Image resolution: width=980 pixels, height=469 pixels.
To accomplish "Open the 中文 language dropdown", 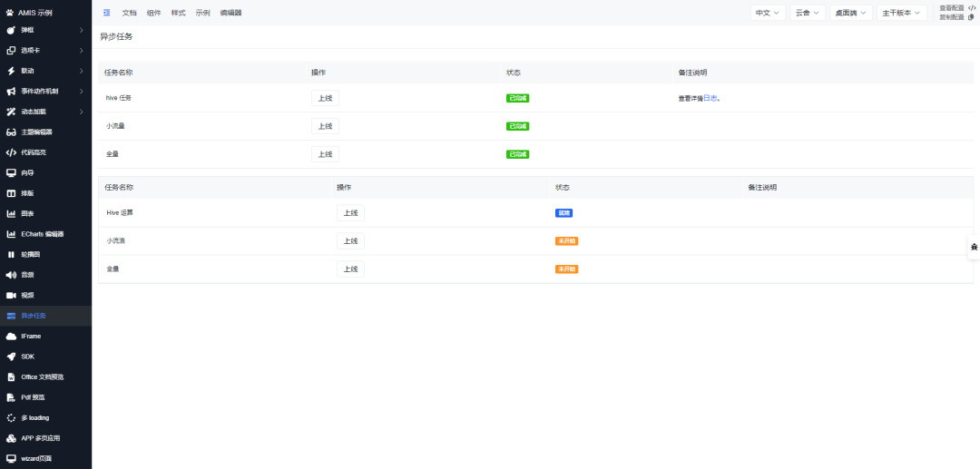I will tap(768, 13).
